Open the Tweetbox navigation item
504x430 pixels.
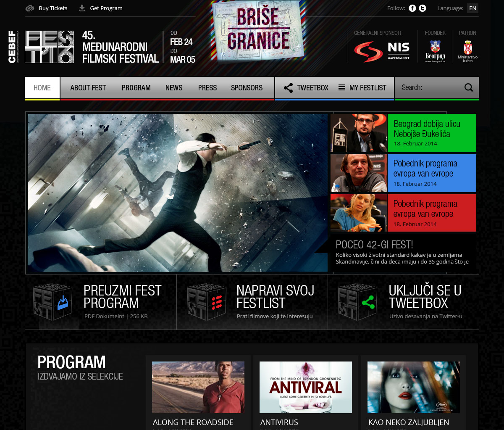(306, 88)
